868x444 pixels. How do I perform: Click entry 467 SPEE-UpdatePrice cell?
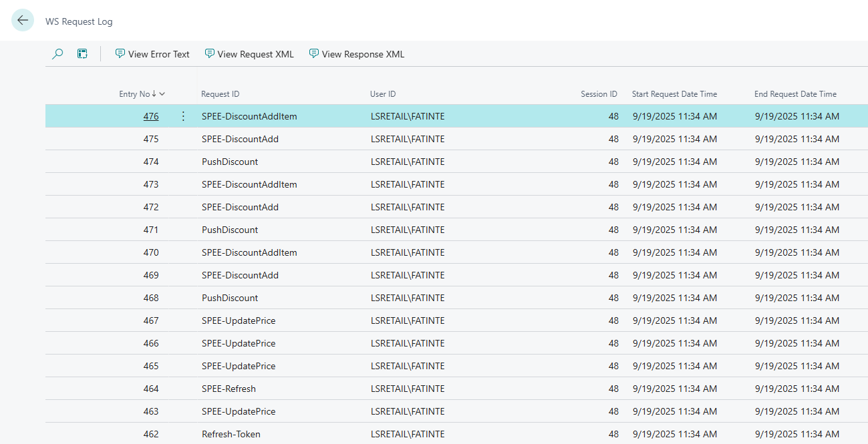click(x=239, y=320)
